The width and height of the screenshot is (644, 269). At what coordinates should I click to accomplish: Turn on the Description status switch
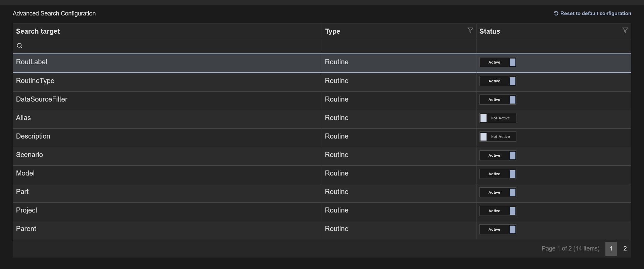(x=498, y=137)
